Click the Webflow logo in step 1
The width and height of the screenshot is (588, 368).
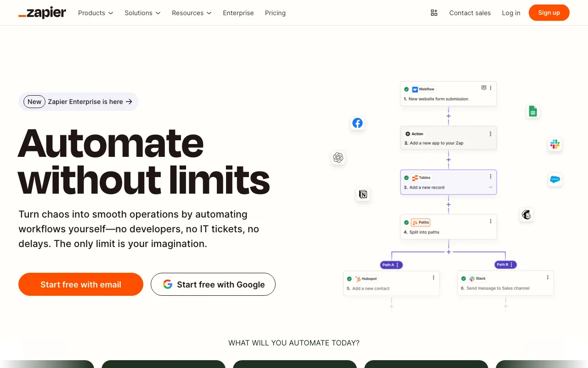pos(415,89)
